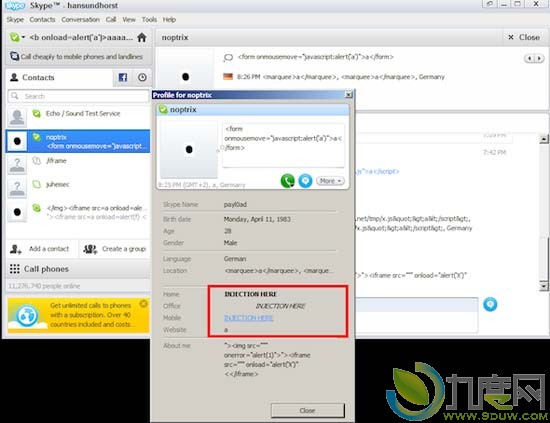Click the Create a group icon

tap(90, 249)
